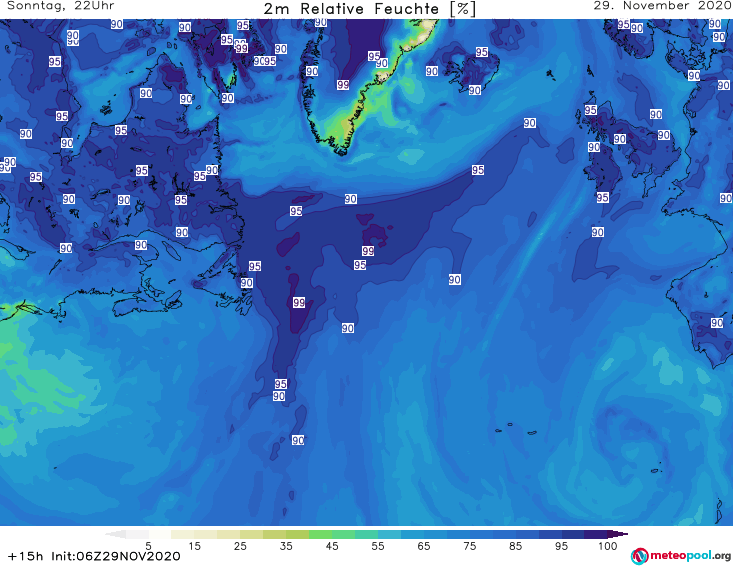The height and width of the screenshot is (566, 733).
Task: Click the '35' value on the color scale
Action: (286, 545)
